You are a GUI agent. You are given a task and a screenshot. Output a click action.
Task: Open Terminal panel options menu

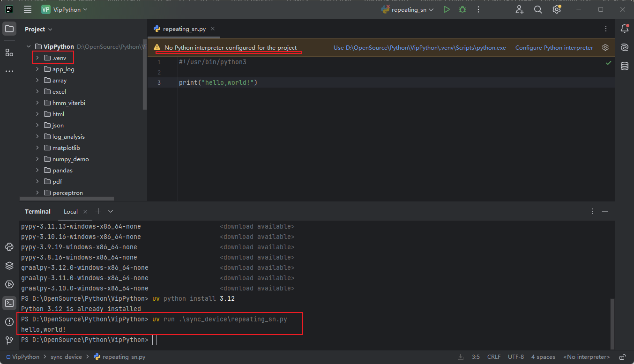click(593, 211)
